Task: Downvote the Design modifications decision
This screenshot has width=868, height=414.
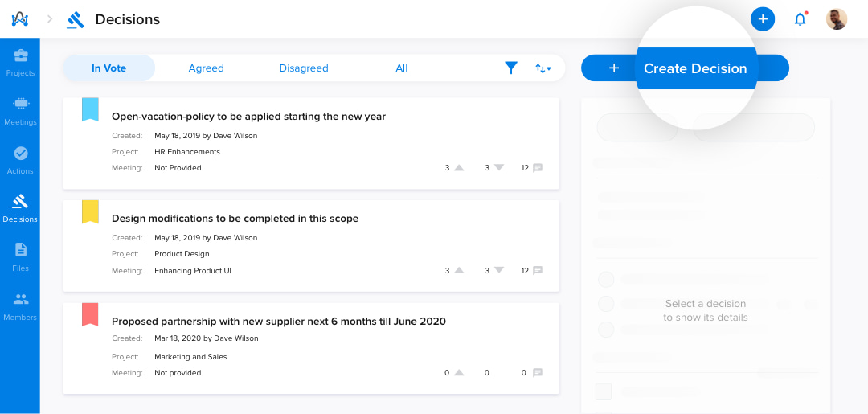Action: coord(499,271)
